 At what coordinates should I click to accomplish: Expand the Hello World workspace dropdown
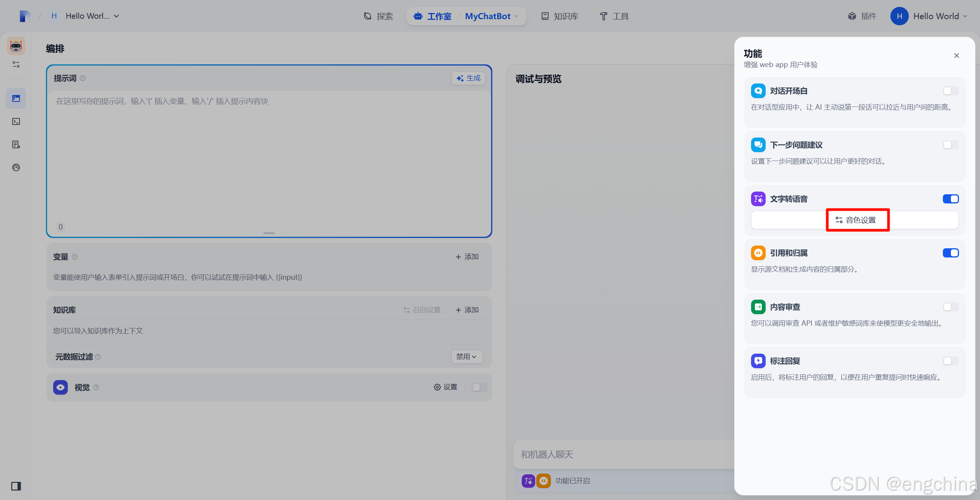tap(87, 16)
